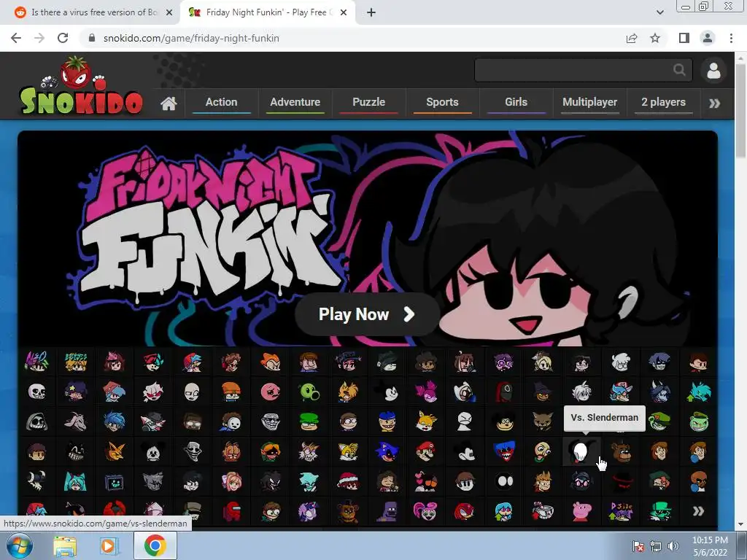Open the Chrome profile button
The height and width of the screenshot is (560, 747).
(708, 38)
